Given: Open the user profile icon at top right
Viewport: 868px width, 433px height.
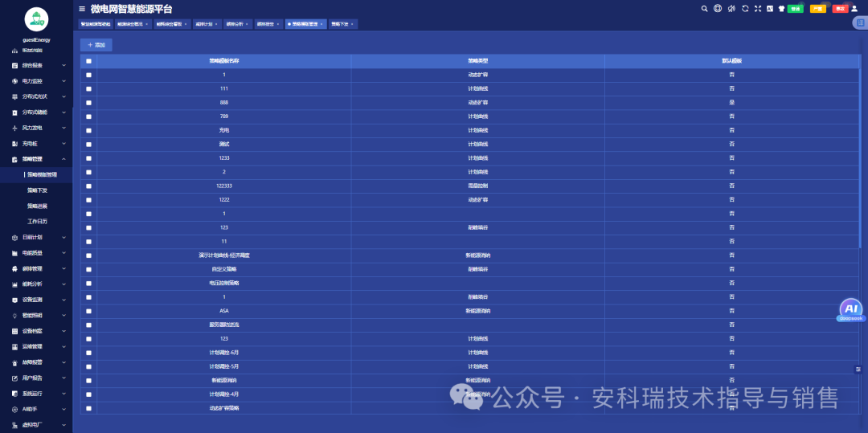Looking at the screenshot, I should (x=854, y=8).
